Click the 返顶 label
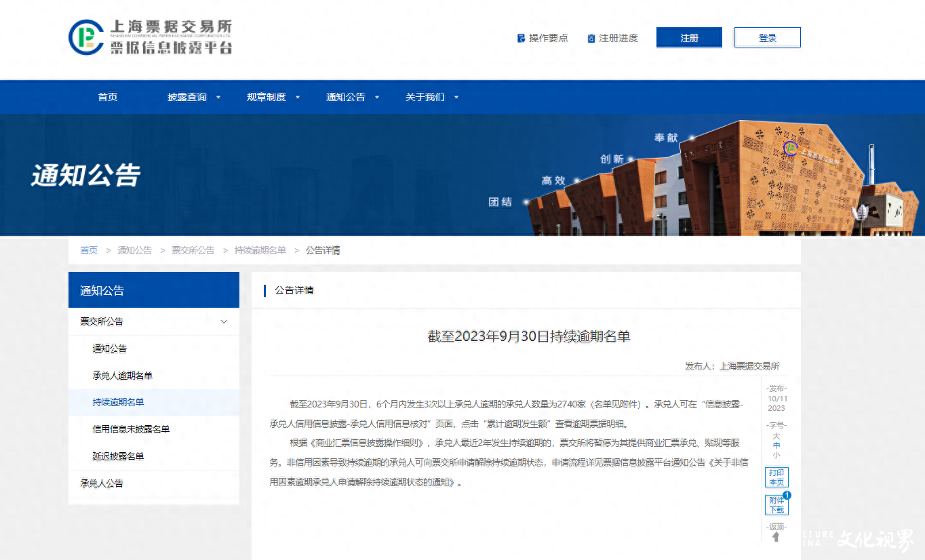Screen dimensions: 925x560 coord(776,527)
